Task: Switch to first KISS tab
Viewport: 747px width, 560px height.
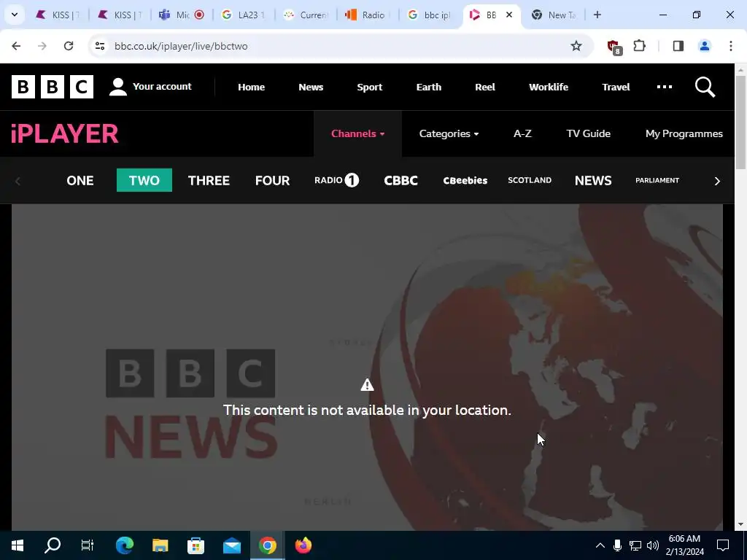Action: (57, 15)
